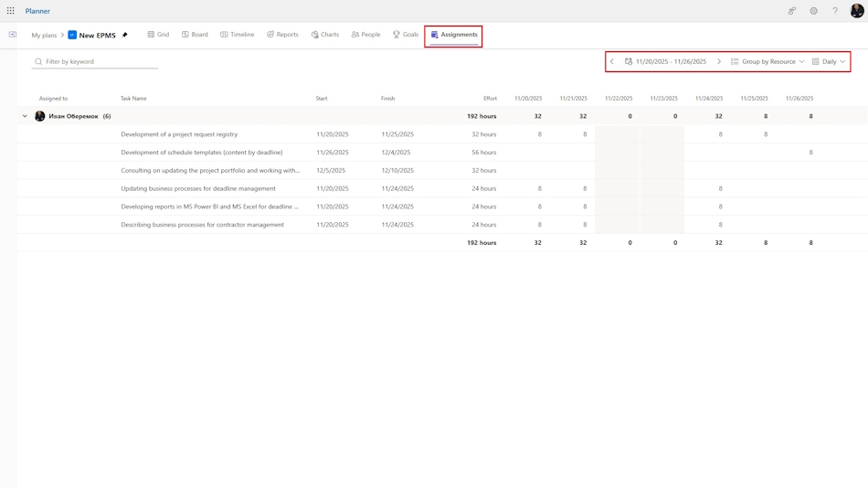Select the Assignments tab
Screen dimensions: 868x488
click(454, 35)
